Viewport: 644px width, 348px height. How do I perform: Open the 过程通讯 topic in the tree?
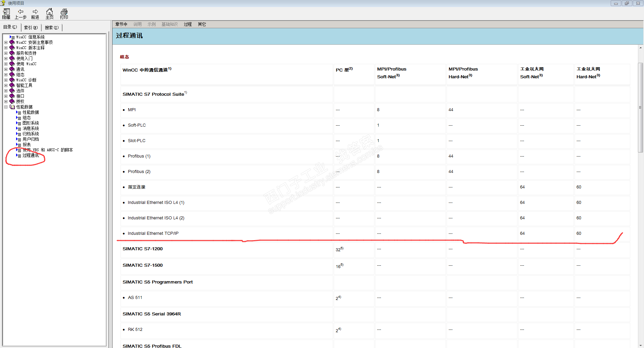tap(31, 156)
